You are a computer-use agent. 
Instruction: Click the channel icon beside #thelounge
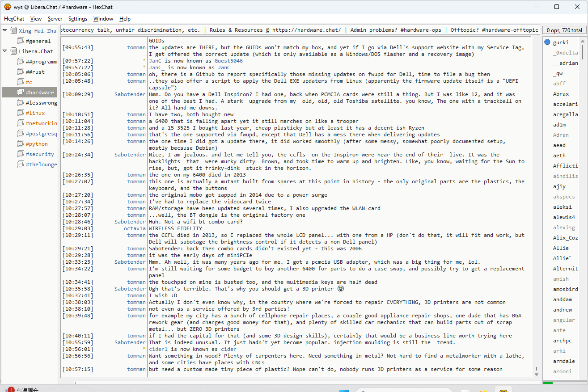click(20, 164)
